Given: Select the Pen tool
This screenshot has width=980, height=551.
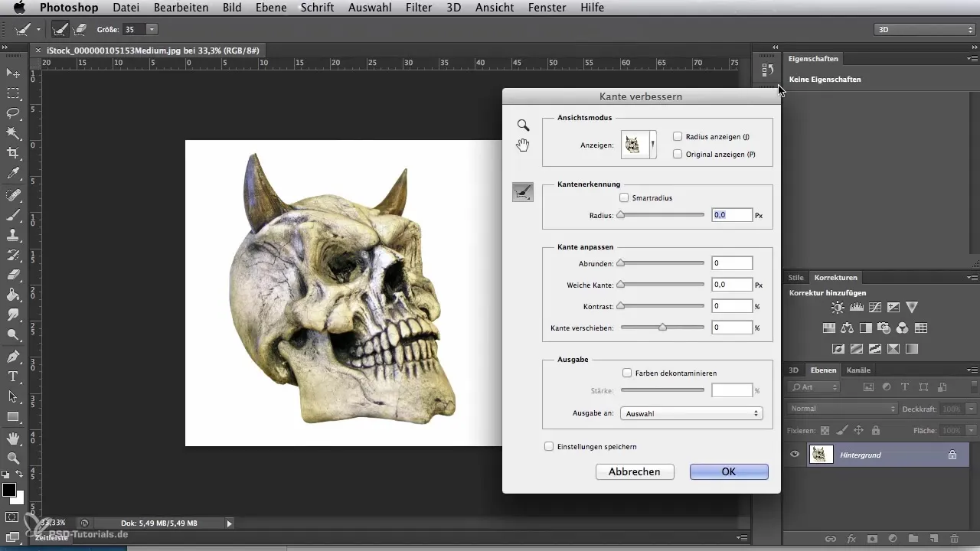Looking at the screenshot, I should [13, 357].
